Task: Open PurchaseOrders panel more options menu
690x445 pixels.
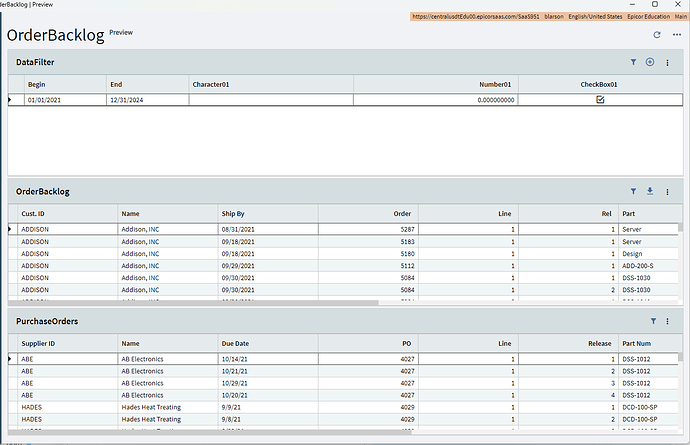Action: point(667,321)
